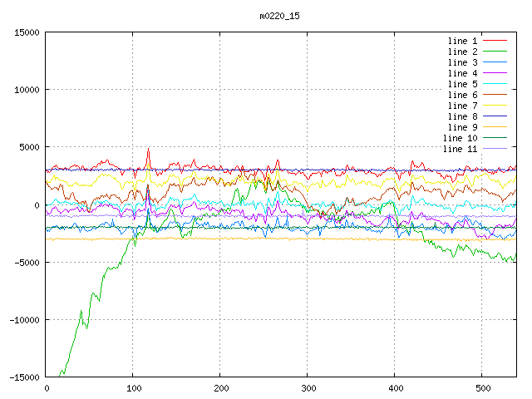This screenshot has width=532, height=399.
Task: Click the yellow line 7 legend swatch
Action: (x=495, y=106)
